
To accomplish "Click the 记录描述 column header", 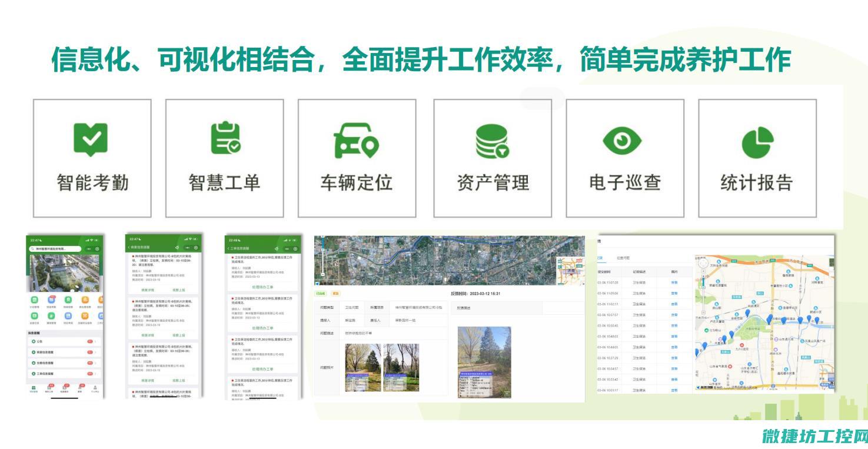I will pos(639,272).
